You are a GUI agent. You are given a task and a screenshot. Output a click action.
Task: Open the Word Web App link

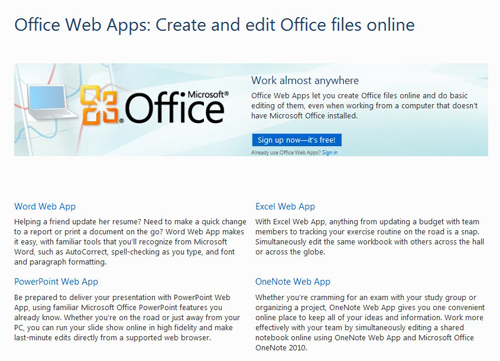tap(45, 207)
